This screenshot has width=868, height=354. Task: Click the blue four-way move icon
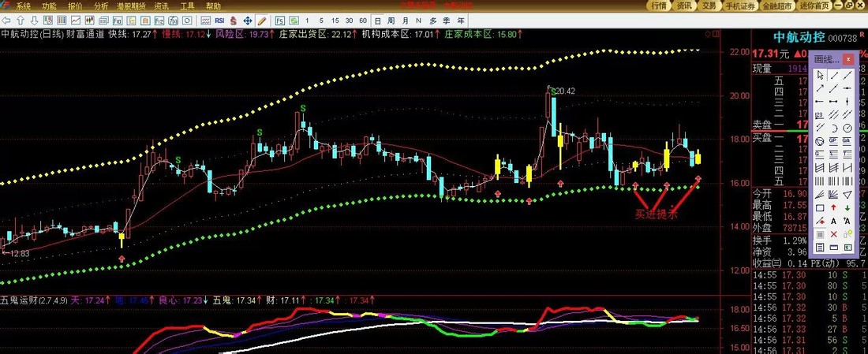(x=248, y=21)
